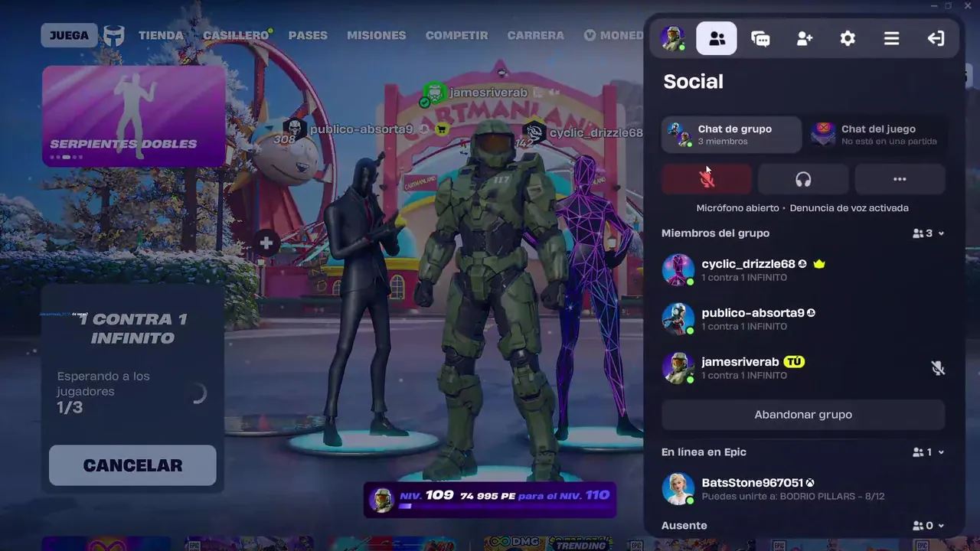
Task: Click crown leader icon next to cyclic_drizzle68
Action: coord(819,264)
